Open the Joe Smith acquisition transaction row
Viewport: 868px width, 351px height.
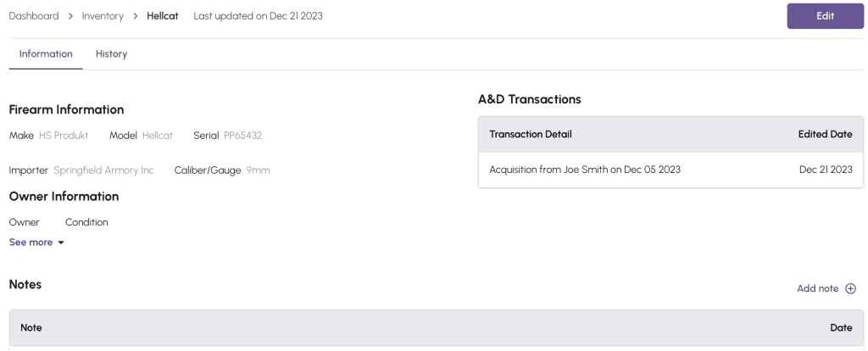coord(585,170)
